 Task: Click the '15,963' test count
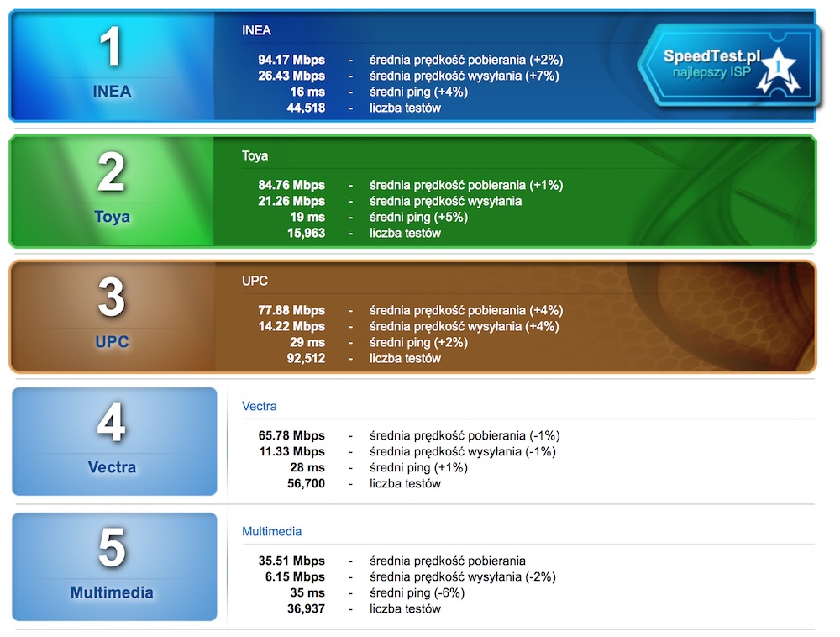(307, 233)
